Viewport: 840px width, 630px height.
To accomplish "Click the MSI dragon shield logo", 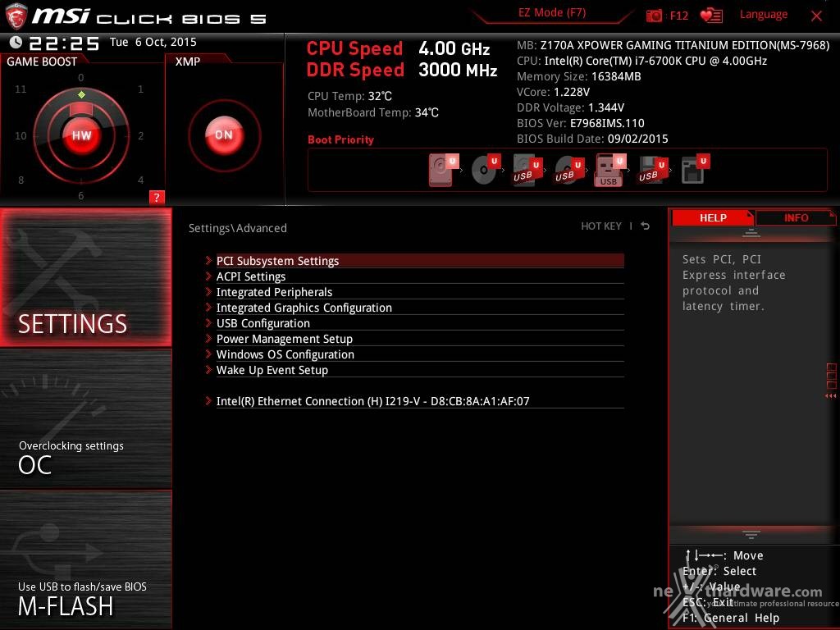I will (16, 16).
